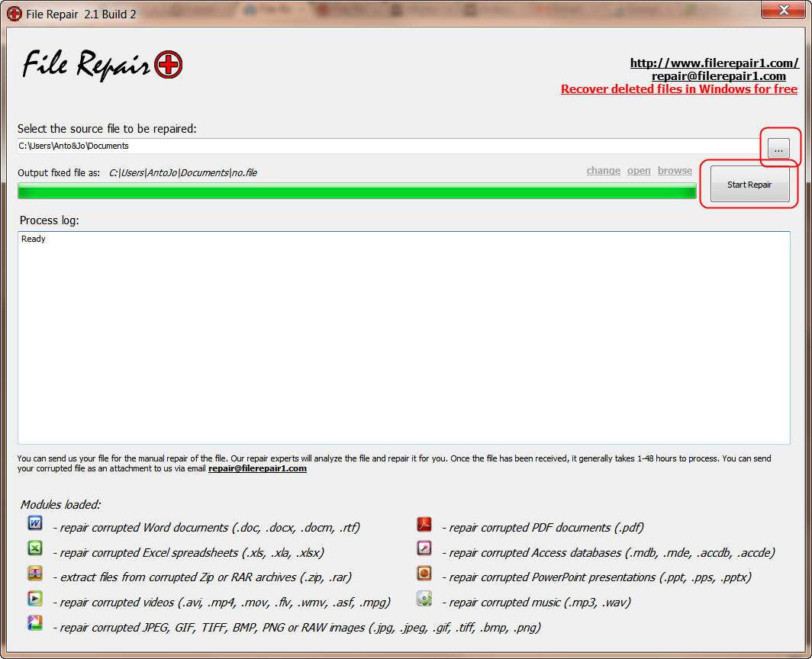The height and width of the screenshot is (659, 812).
Task: Click the 'Ready' log entry
Action: pyautogui.click(x=33, y=239)
